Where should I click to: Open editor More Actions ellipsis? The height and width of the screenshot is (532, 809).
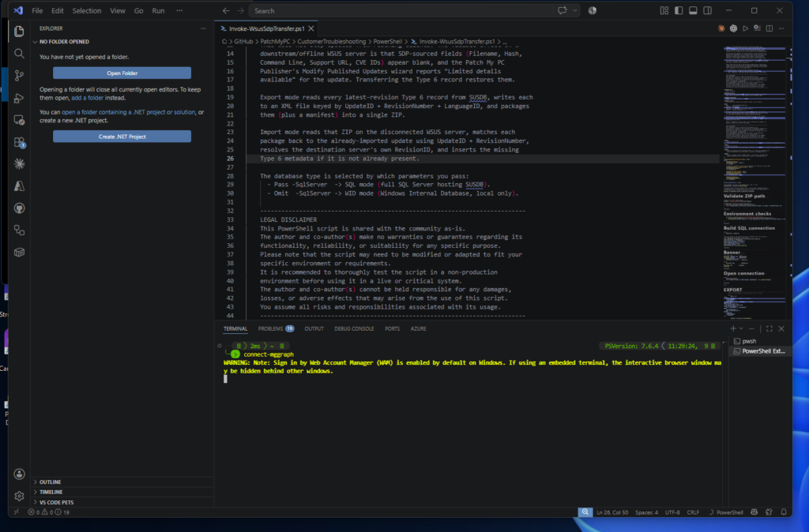[781, 28]
